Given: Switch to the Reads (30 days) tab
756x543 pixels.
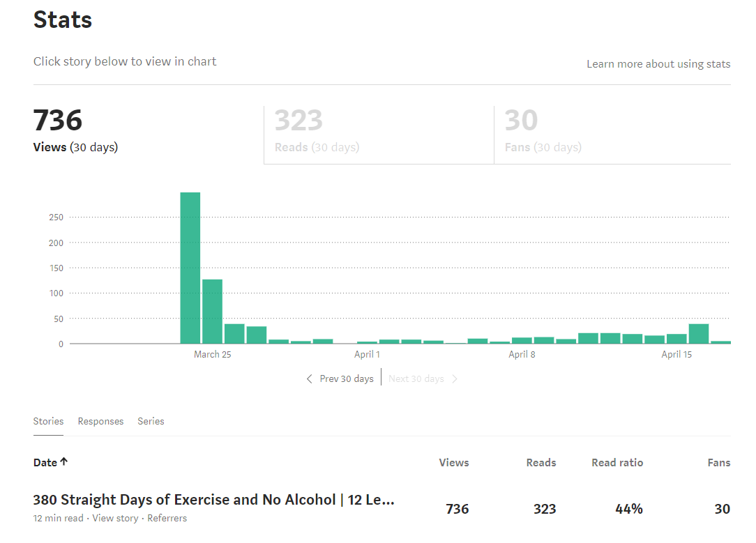Looking at the screenshot, I should (x=317, y=130).
